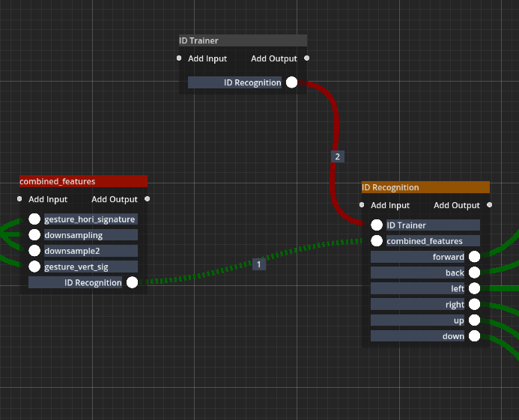Click the connection label 2 on the red wire
The width and height of the screenshot is (519, 420).
(x=337, y=156)
